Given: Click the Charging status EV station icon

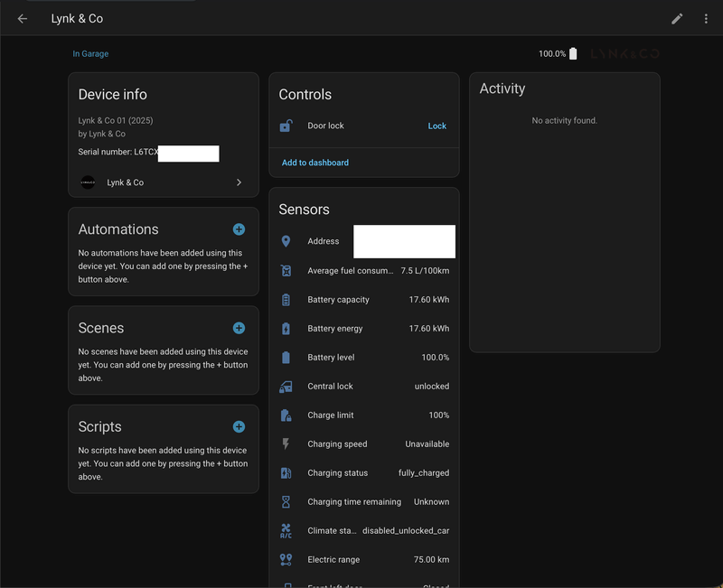Looking at the screenshot, I should 286,472.
